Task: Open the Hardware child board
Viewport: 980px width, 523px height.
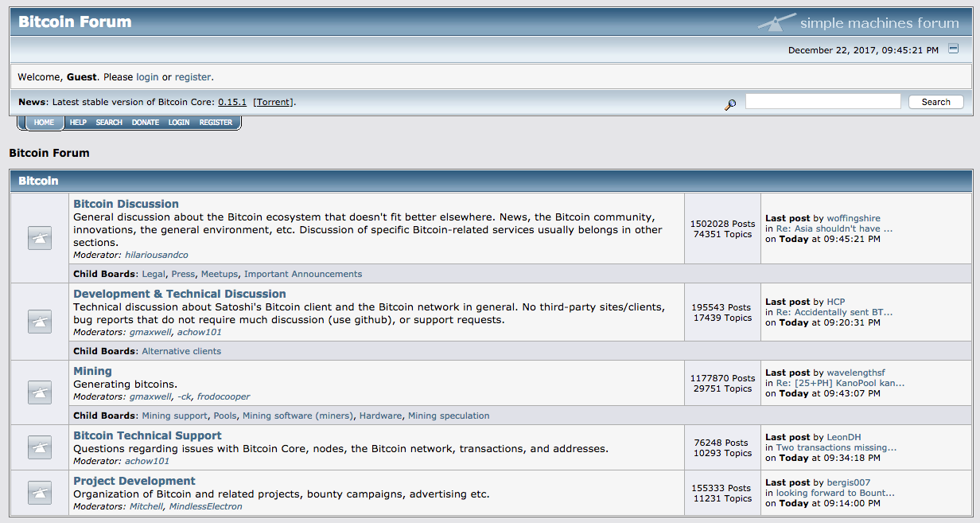Action: click(381, 416)
